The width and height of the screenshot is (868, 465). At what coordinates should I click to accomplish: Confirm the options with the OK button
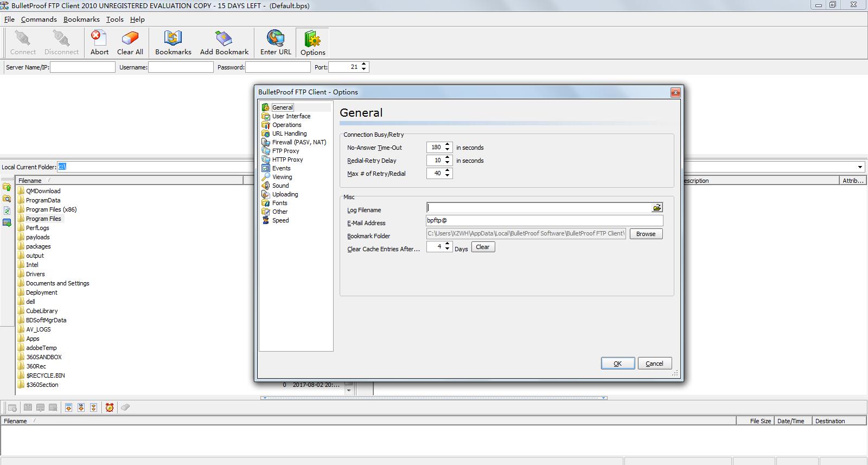coord(617,364)
